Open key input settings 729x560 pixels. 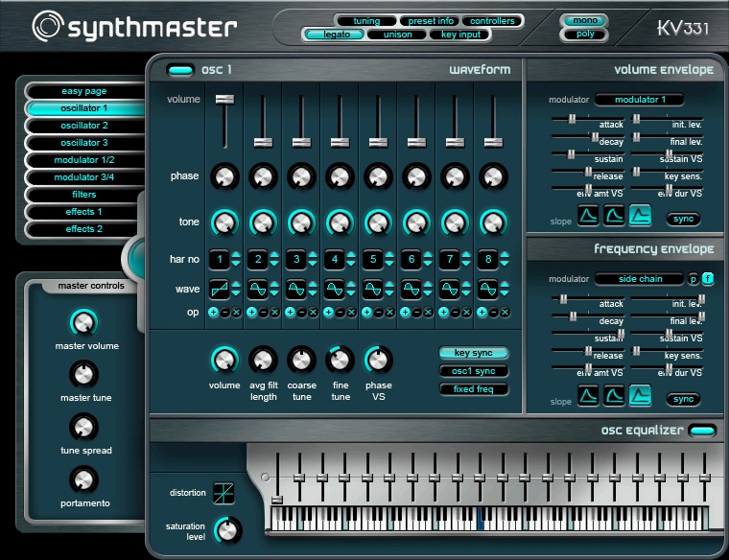[460, 35]
